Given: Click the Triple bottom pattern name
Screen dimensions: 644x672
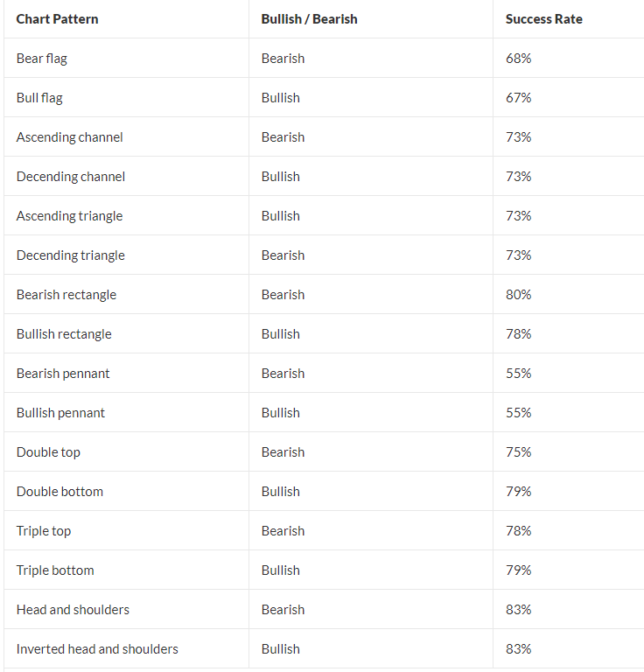Looking at the screenshot, I should [55, 570].
